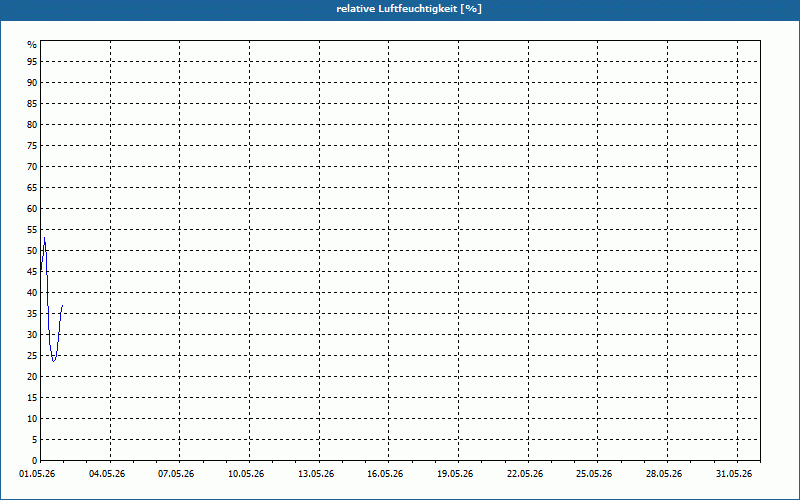
Task: Click the y-axis value 40
Action: coord(32,293)
